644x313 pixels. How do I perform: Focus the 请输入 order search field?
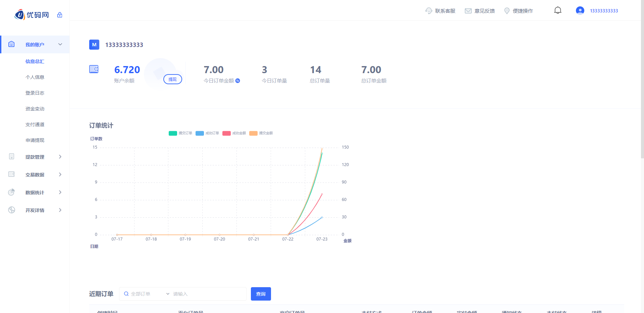coord(208,294)
